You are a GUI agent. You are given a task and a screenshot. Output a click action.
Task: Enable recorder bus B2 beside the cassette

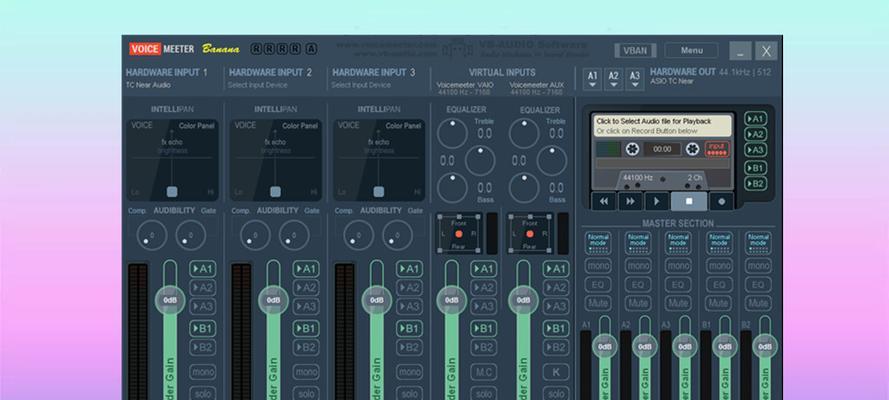(x=755, y=184)
